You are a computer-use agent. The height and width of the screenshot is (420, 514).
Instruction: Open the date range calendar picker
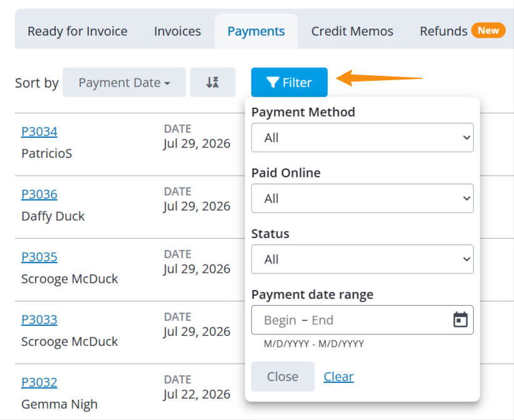[460, 320]
